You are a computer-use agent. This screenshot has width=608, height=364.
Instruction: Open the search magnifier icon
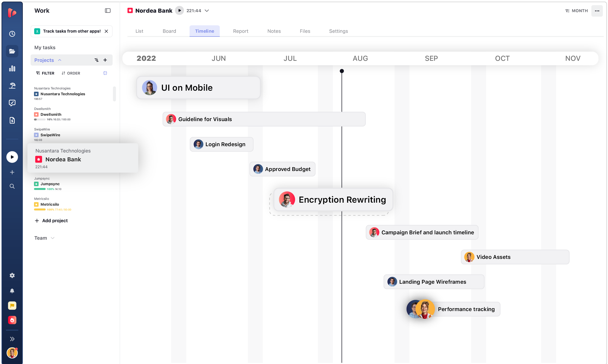click(12, 186)
